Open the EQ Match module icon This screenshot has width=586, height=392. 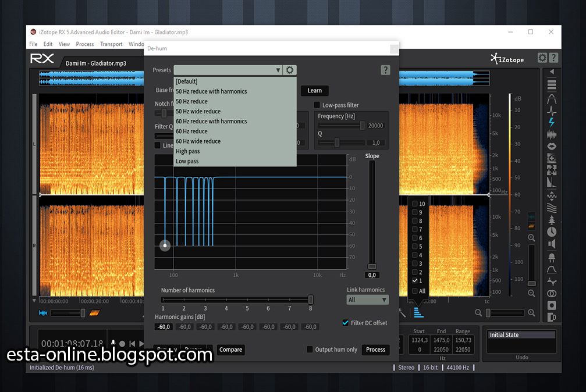point(552,281)
